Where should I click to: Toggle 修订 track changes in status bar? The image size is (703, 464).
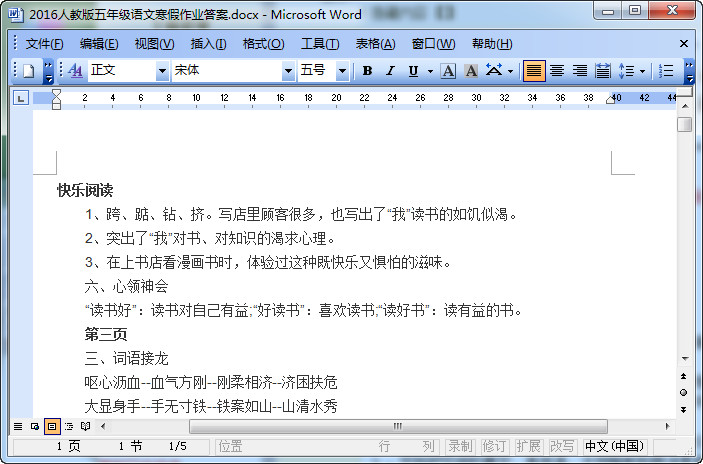[x=494, y=447]
